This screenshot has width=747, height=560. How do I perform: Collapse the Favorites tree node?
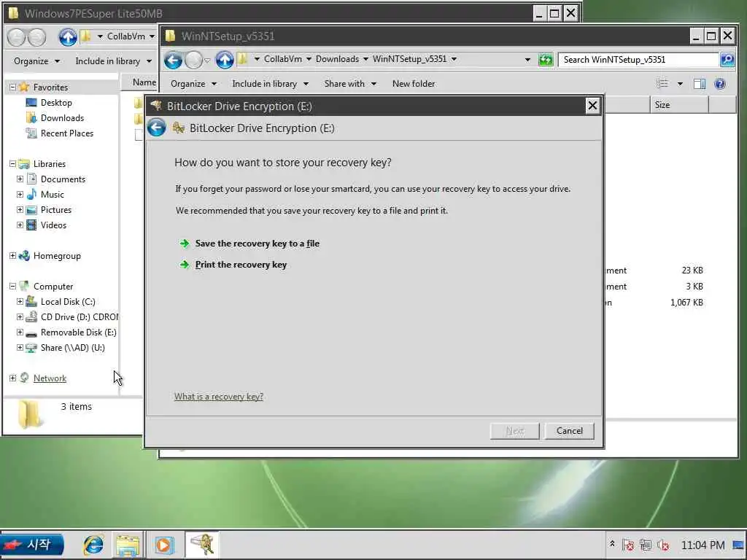click(13, 87)
